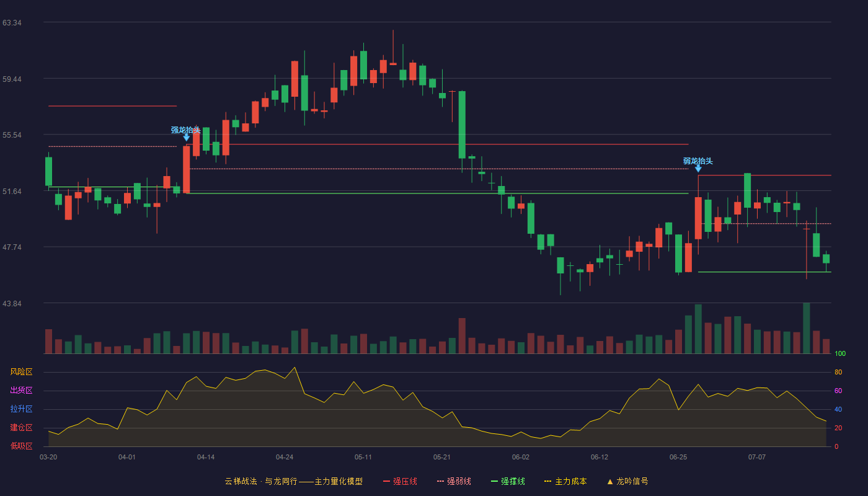Toggle the 强压线 legend item
Screen dimensions: 868x496
[x=400, y=481]
